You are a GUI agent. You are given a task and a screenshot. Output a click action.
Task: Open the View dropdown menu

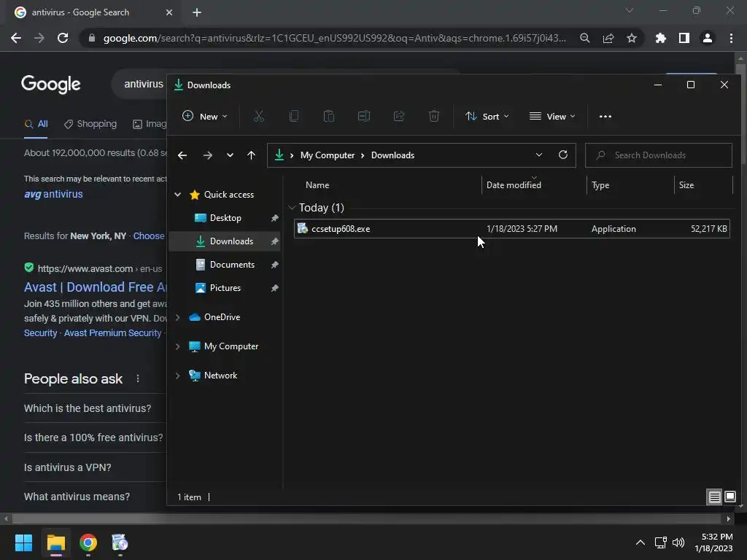pyautogui.click(x=552, y=116)
